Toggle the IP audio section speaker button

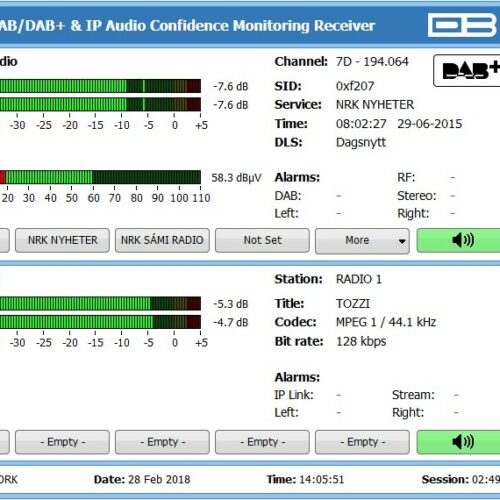[x=459, y=442]
